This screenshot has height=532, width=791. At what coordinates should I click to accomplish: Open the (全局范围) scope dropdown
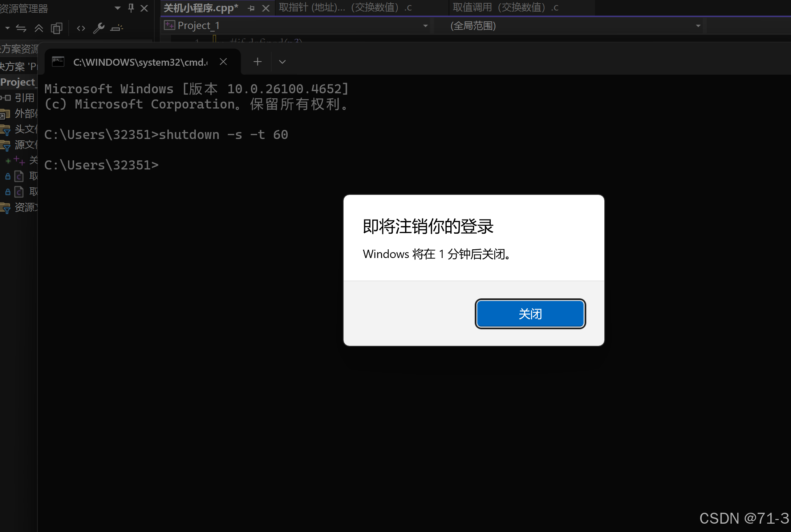point(698,26)
